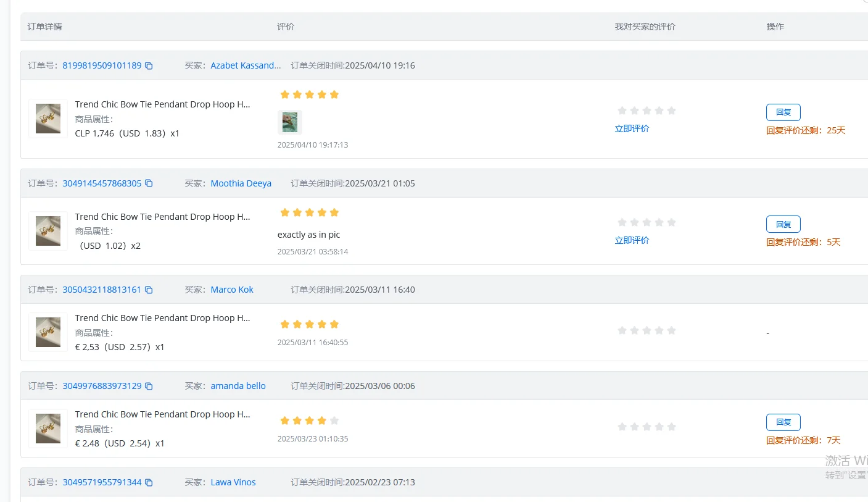
Task: Click 立即评价 for Azabet Kassand order
Action: (632, 128)
